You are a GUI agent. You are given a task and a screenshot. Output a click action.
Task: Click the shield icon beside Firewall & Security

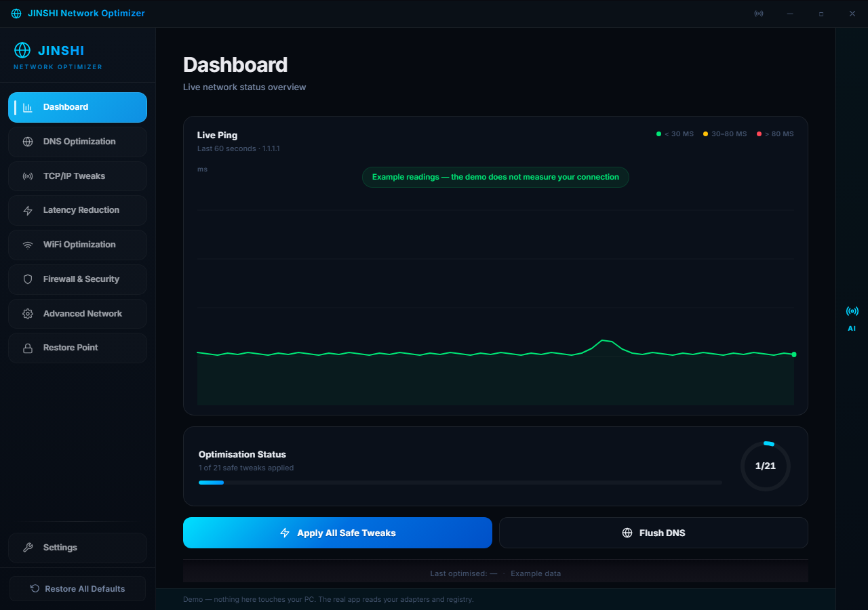click(x=28, y=279)
